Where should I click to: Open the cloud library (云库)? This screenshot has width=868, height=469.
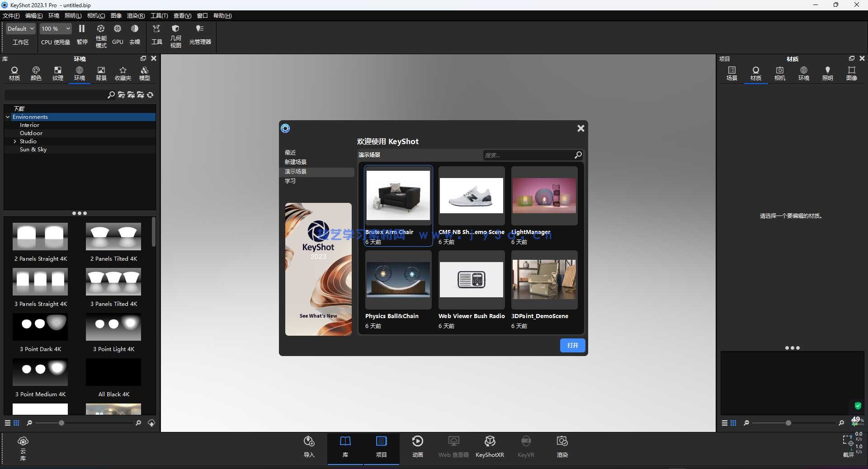[x=23, y=448]
